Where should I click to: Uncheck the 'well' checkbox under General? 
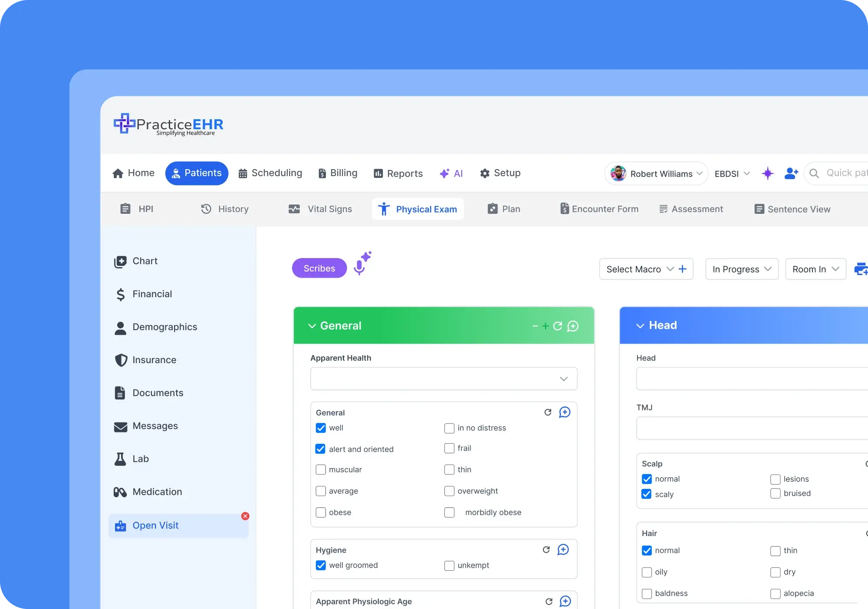[321, 428]
